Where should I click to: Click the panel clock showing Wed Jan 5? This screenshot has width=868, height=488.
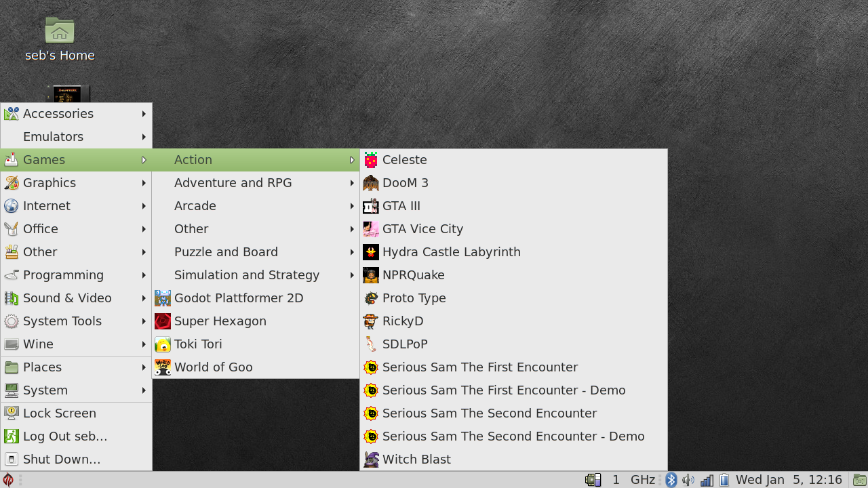point(789,480)
